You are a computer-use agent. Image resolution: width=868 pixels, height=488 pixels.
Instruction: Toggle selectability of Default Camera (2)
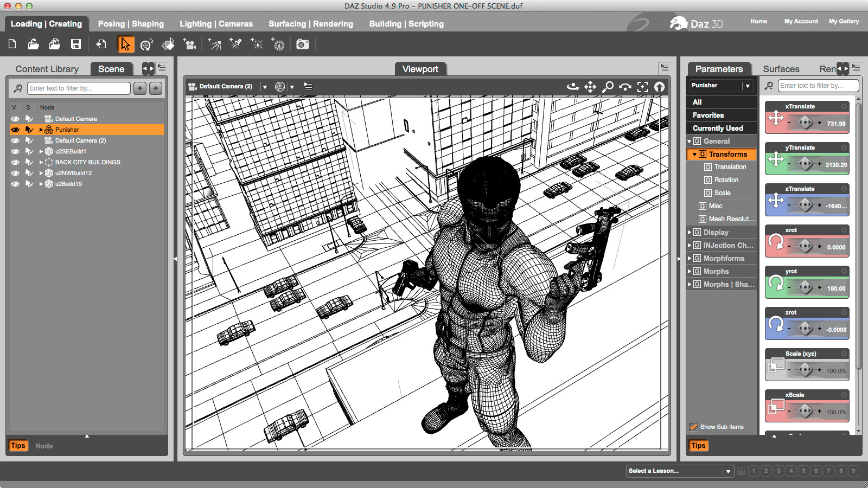pyautogui.click(x=29, y=140)
